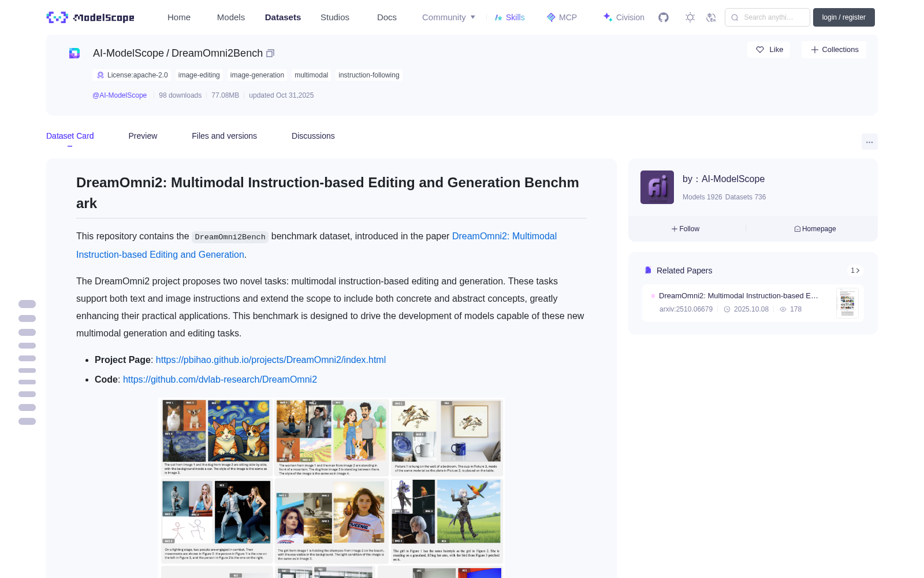This screenshot has width=924, height=578.
Task: Expand the Community dropdown menu
Action: [x=449, y=17]
